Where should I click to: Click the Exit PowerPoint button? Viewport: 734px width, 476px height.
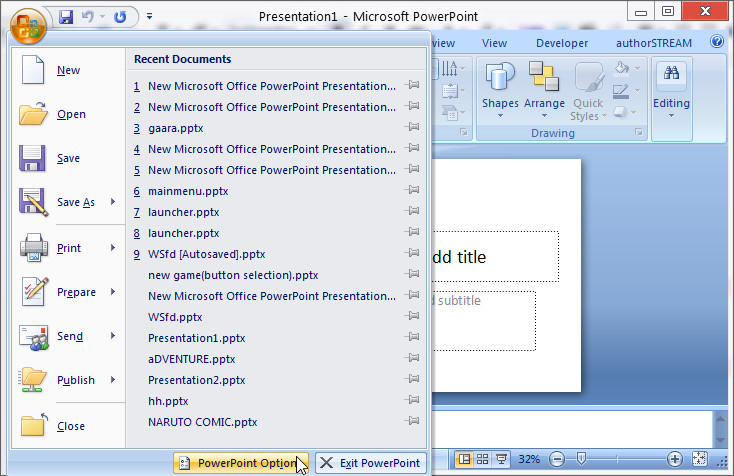tap(371, 463)
